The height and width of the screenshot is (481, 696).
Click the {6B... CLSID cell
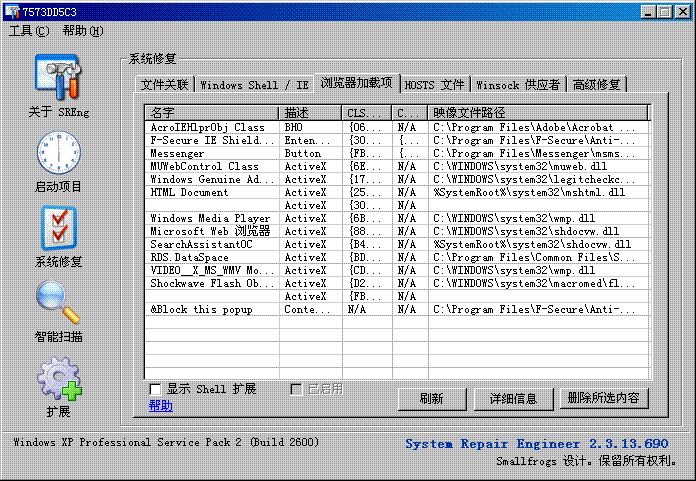365,218
